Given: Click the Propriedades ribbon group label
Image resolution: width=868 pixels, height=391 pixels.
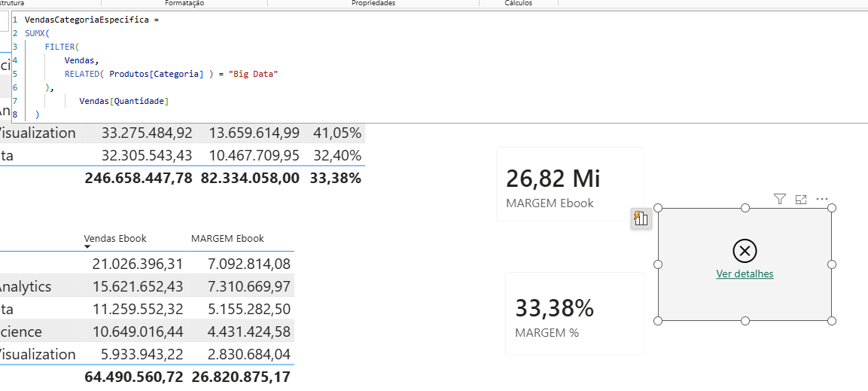Looking at the screenshot, I should coord(373,3).
